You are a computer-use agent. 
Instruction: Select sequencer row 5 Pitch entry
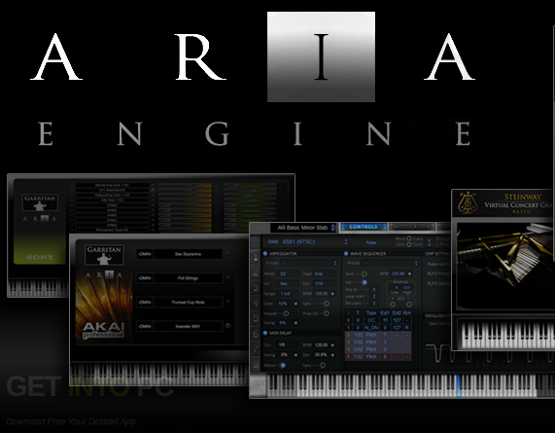coord(378,357)
